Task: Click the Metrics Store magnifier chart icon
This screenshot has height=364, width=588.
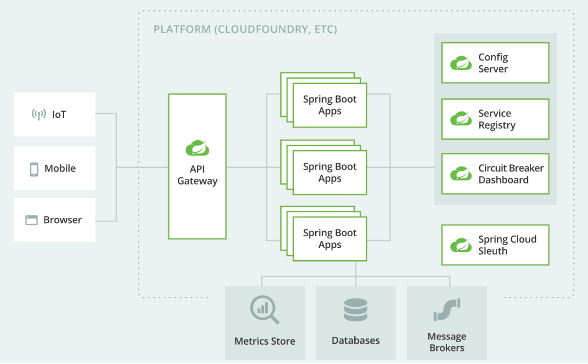Action: [x=265, y=310]
